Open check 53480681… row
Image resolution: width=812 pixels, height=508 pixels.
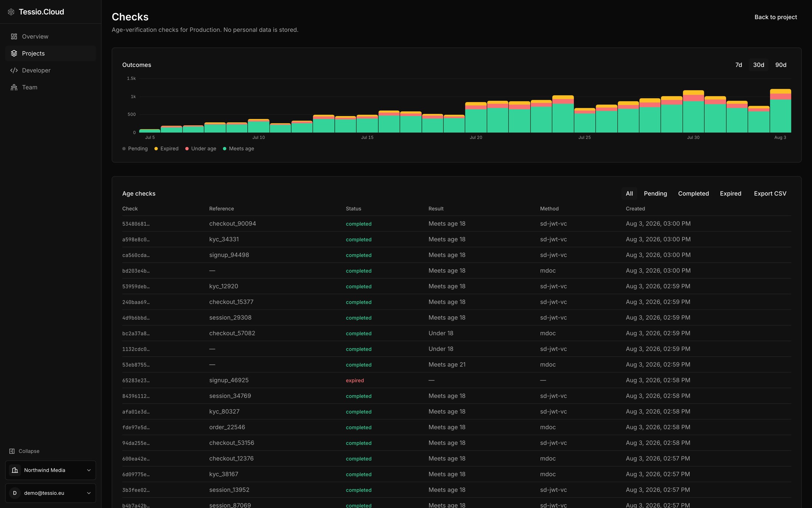point(457,224)
